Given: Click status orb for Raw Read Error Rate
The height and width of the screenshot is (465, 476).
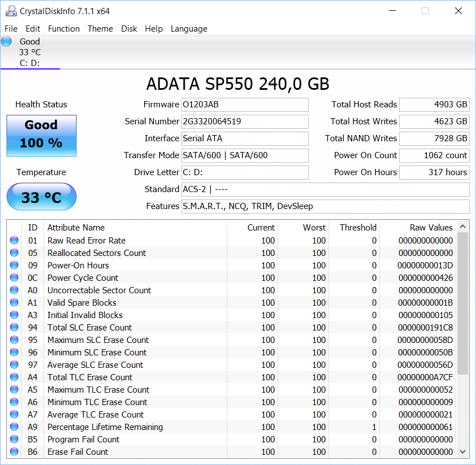Looking at the screenshot, I should tap(14, 241).
